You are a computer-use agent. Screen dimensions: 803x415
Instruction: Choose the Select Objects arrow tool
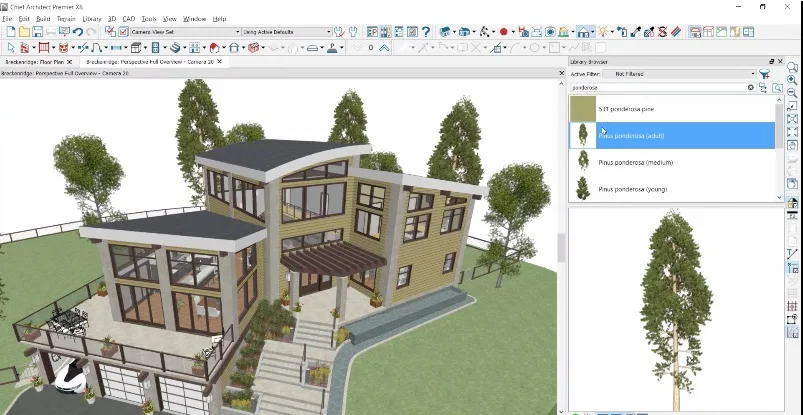coord(10,47)
